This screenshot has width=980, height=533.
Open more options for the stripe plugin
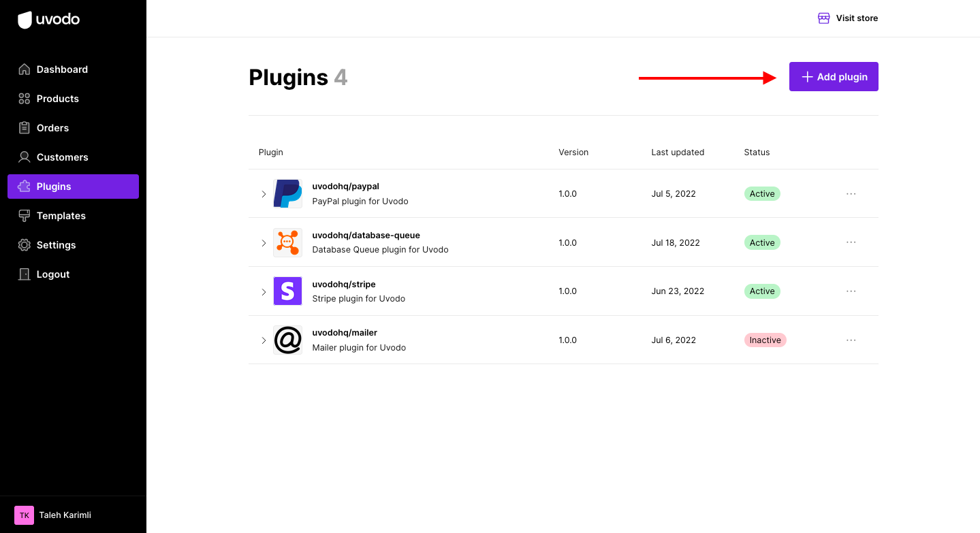pyautogui.click(x=851, y=291)
